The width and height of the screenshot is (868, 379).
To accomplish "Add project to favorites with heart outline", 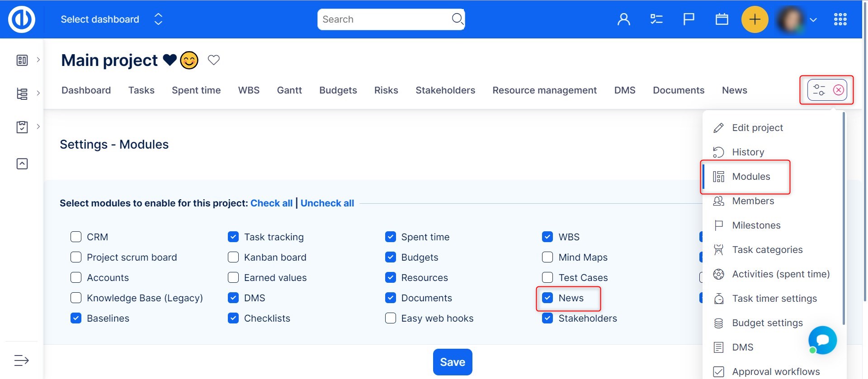I will (213, 60).
